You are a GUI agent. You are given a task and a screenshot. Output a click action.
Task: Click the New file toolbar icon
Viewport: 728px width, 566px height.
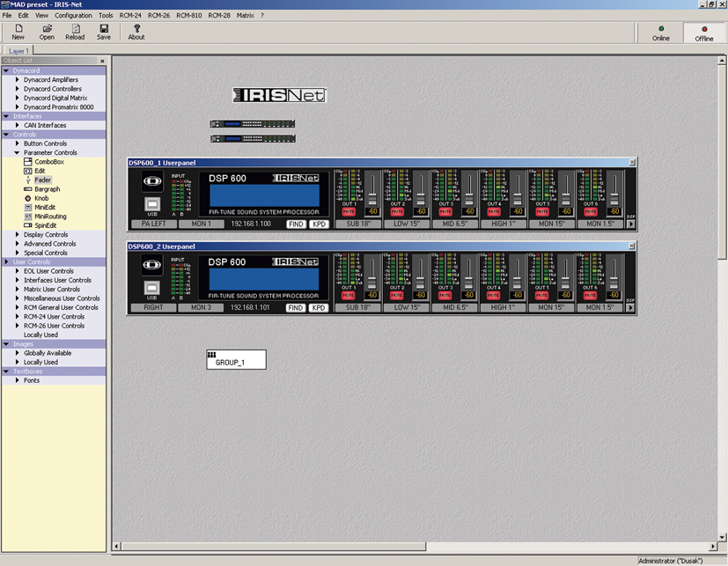coord(18,32)
